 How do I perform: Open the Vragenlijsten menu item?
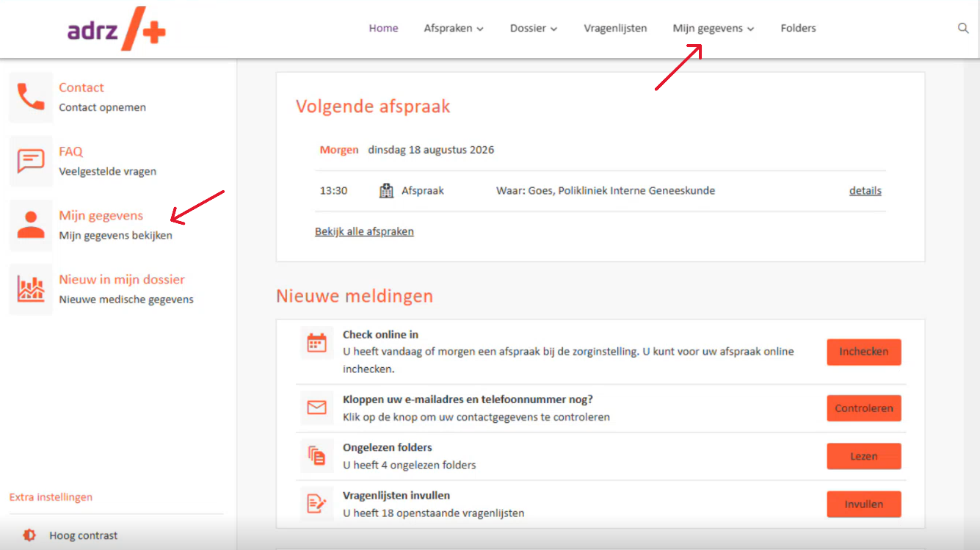point(615,29)
